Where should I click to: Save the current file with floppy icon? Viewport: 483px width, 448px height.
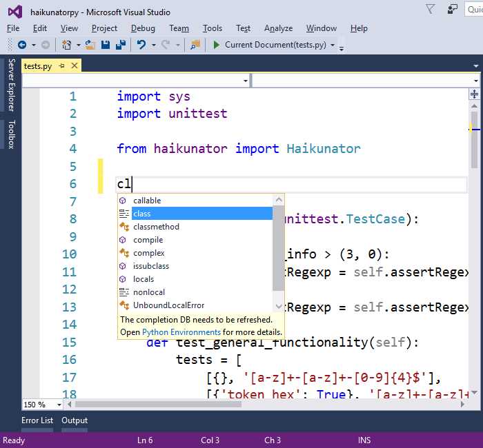[x=106, y=45]
